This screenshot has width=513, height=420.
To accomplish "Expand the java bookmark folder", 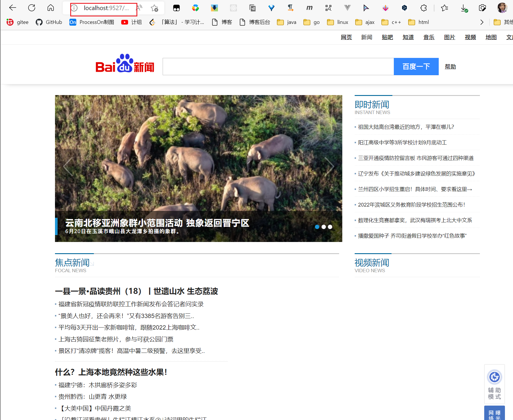I will tap(287, 22).
